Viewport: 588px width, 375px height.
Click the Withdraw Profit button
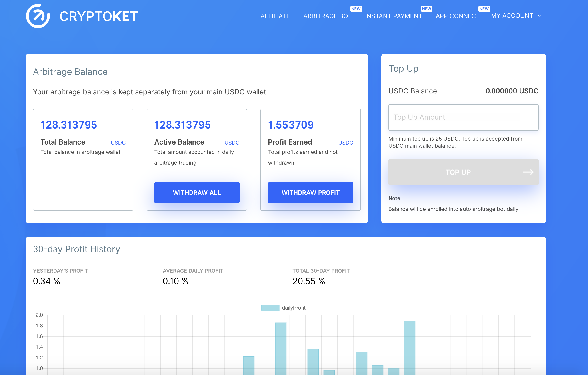tap(310, 192)
